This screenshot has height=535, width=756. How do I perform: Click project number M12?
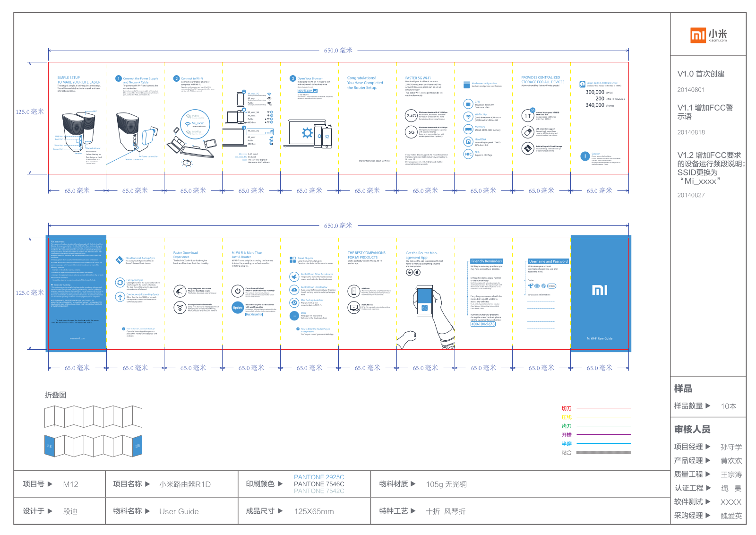coord(70,484)
